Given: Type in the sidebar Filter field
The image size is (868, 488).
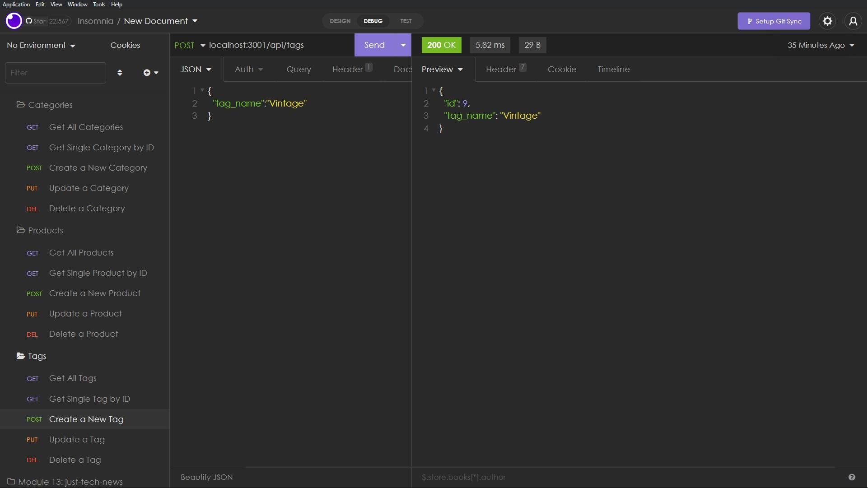Looking at the screenshot, I should pyautogui.click(x=55, y=72).
